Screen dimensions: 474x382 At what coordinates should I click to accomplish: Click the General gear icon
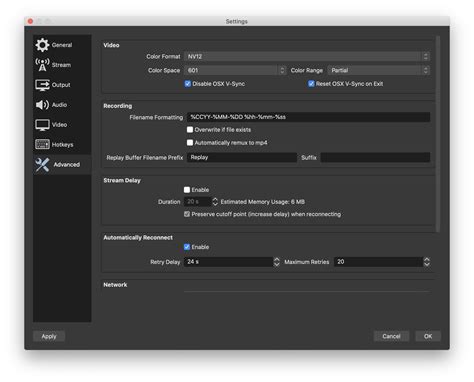click(x=42, y=45)
